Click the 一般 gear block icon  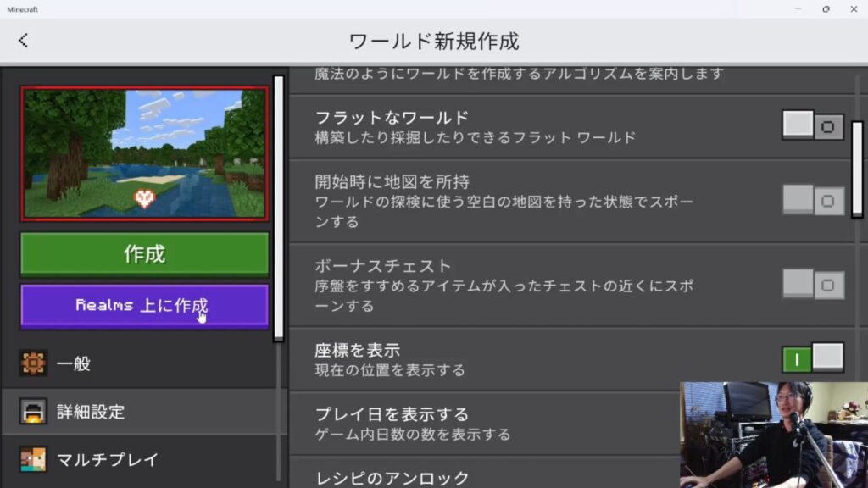pyautogui.click(x=33, y=363)
